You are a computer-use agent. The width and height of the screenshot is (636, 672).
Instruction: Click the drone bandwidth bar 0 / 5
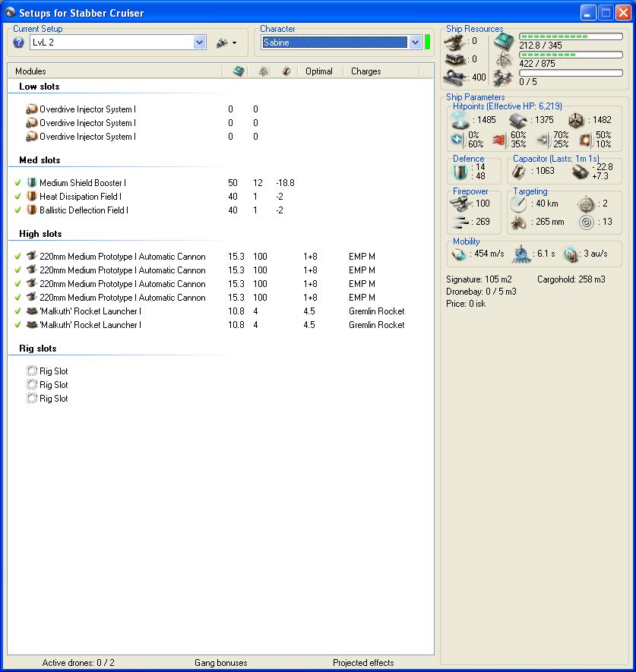[x=571, y=74]
